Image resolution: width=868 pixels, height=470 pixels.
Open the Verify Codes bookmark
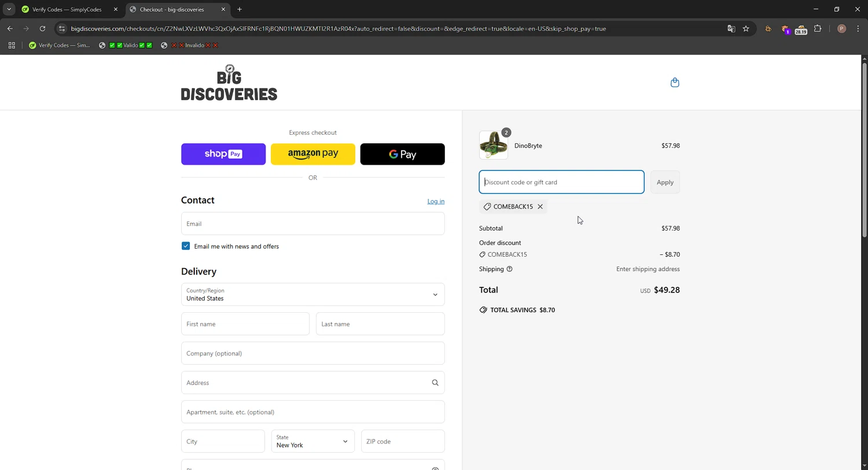click(60, 45)
